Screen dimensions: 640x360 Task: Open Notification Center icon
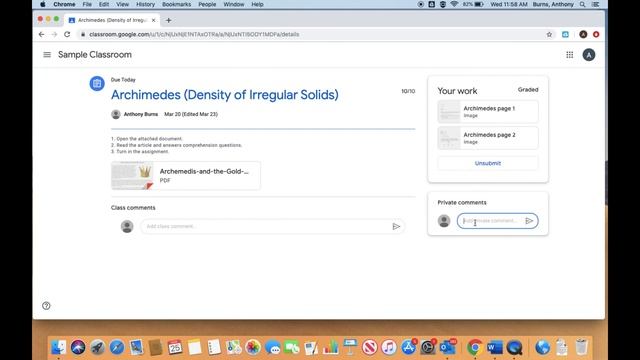tap(596, 4)
